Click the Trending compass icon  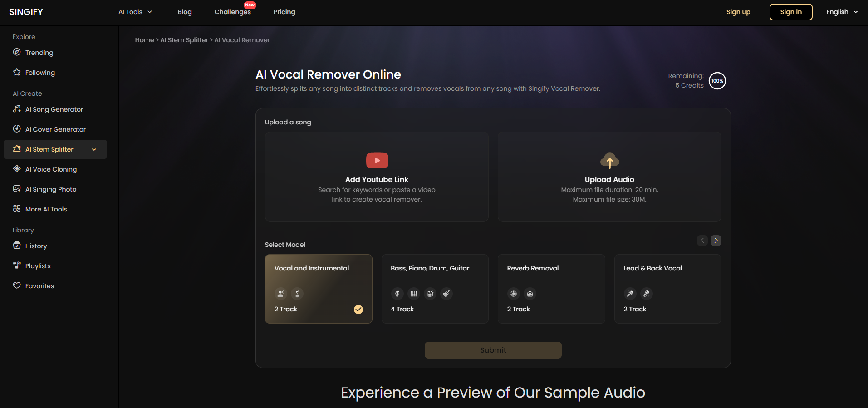(x=17, y=52)
